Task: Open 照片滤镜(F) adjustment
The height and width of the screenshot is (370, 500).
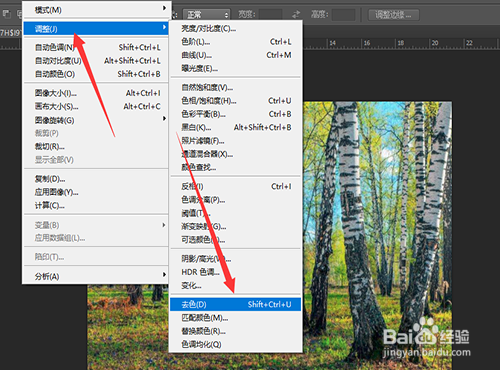Action: point(236,141)
